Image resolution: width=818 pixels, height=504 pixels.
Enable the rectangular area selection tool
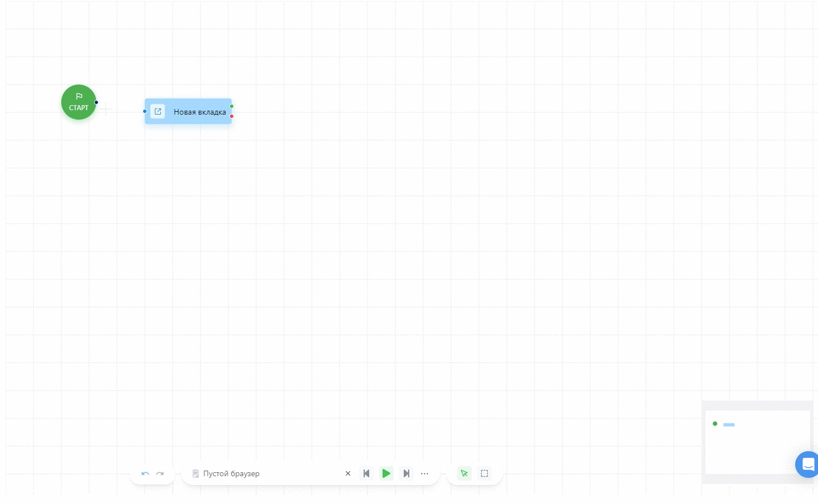[x=484, y=473]
